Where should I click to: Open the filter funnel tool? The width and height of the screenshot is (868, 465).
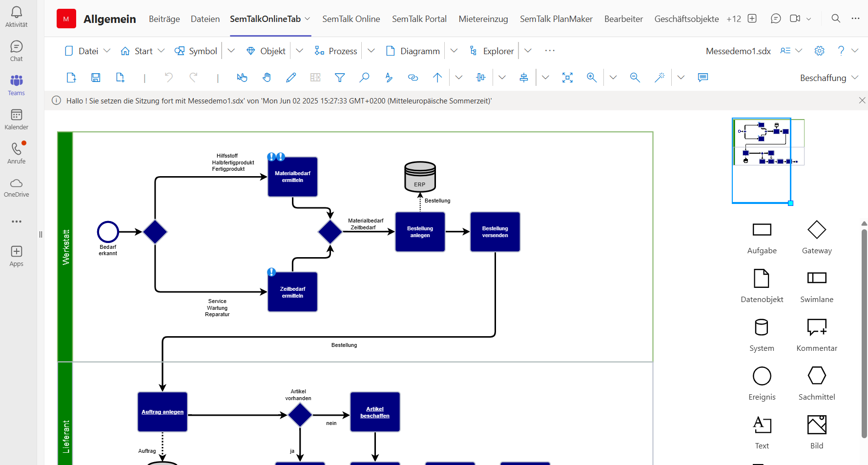(x=340, y=77)
